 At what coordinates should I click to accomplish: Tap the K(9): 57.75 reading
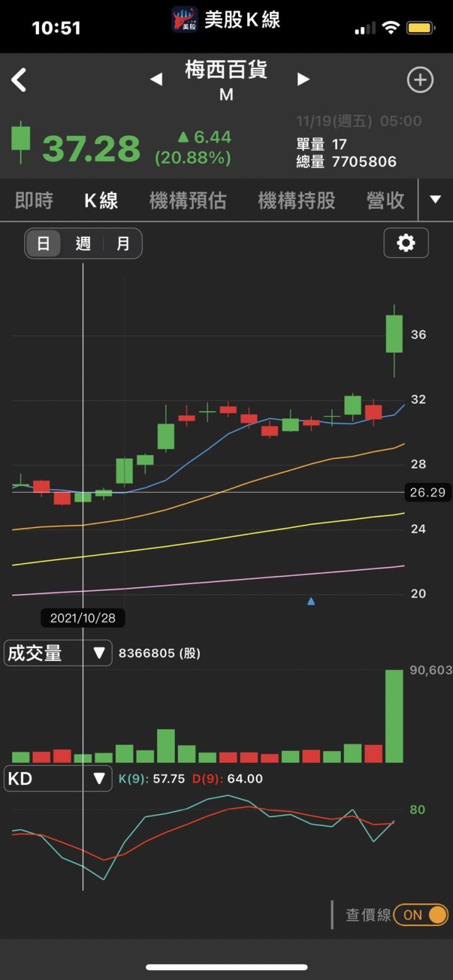point(152,779)
